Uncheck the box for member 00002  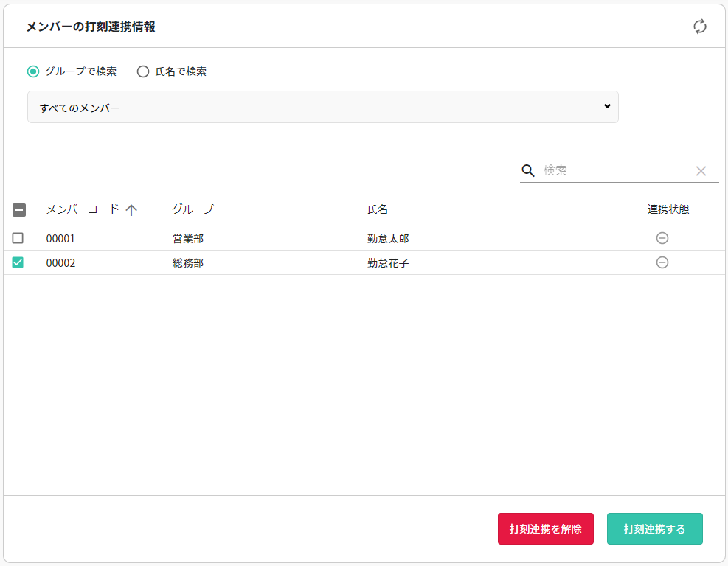[x=18, y=262]
